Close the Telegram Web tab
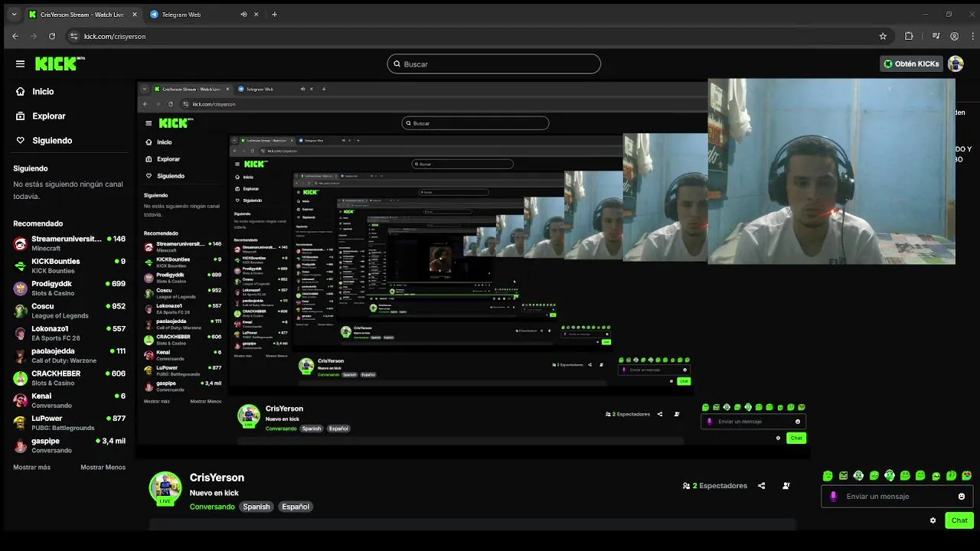Screen dimensions: 980x551 pyautogui.click(x=256, y=15)
